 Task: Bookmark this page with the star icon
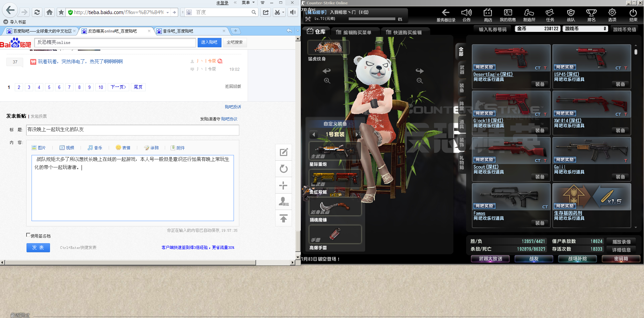click(x=61, y=12)
